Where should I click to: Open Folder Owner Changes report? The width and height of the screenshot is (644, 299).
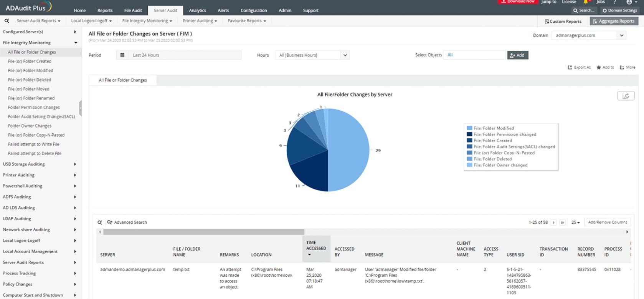pos(30,126)
